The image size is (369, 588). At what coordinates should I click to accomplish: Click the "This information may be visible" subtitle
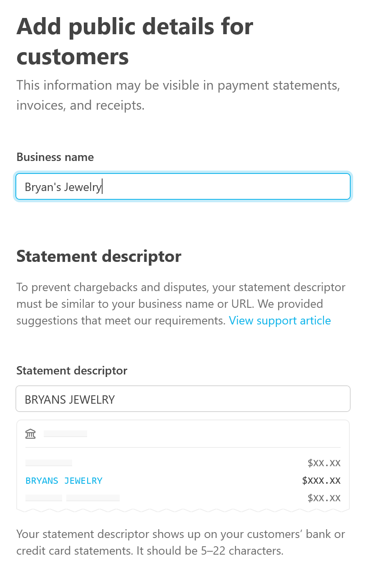point(178,95)
